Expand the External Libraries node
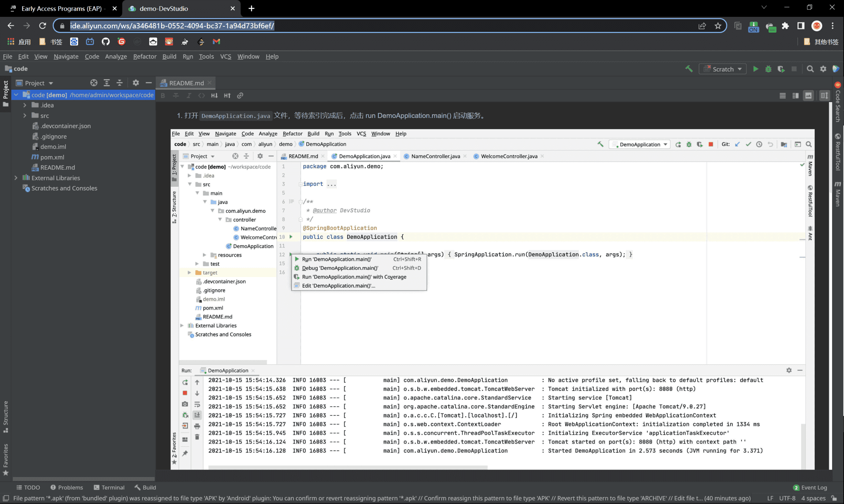The width and height of the screenshot is (844, 504). 16,178
